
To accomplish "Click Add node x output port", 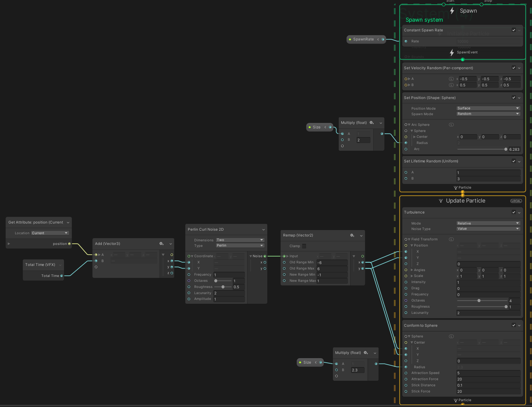I will (x=172, y=261).
